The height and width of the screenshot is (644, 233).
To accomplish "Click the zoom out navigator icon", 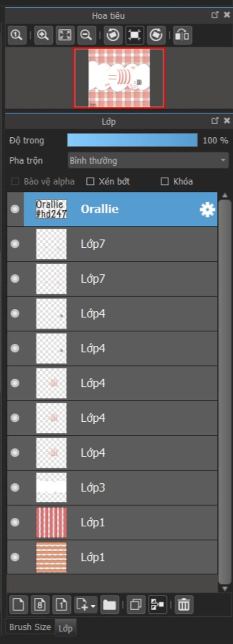I will point(86,35).
